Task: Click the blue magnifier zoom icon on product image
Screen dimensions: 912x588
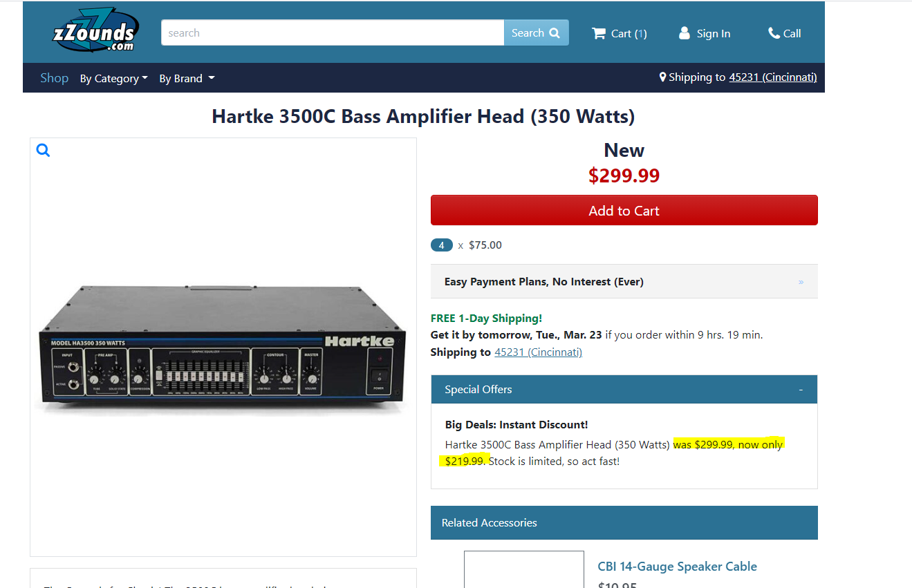Action: point(43,150)
